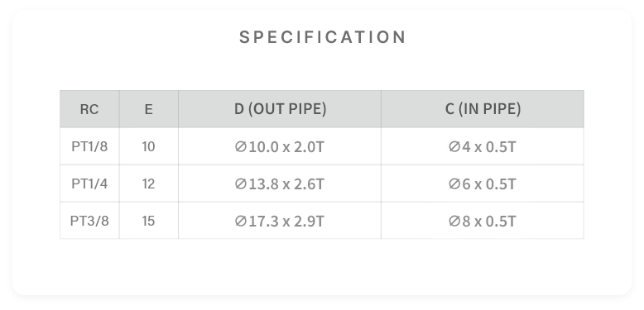Select the PT3/8 cell
The height and width of the screenshot is (310, 644).
pos(89,221)
